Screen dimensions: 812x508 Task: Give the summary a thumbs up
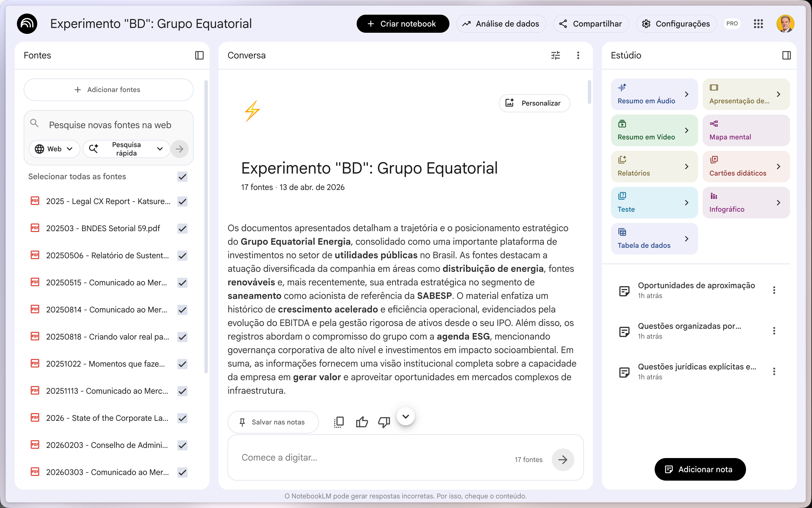coord(362,422)
